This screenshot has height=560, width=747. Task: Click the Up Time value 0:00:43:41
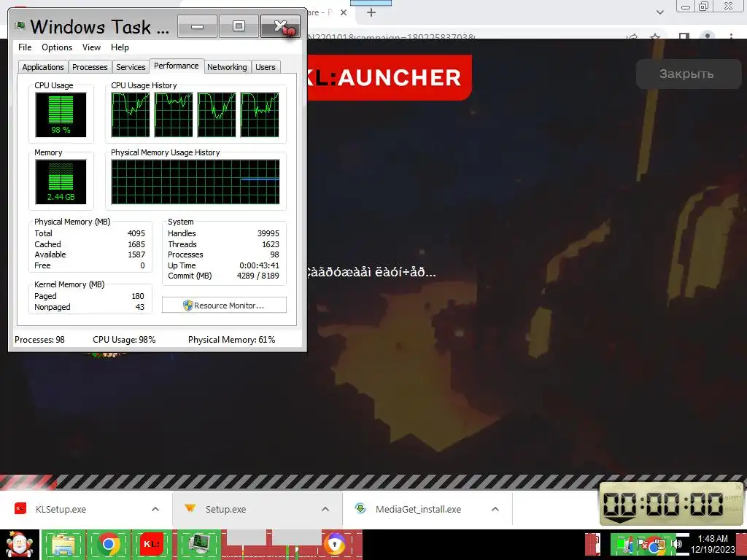pos(259,265)
